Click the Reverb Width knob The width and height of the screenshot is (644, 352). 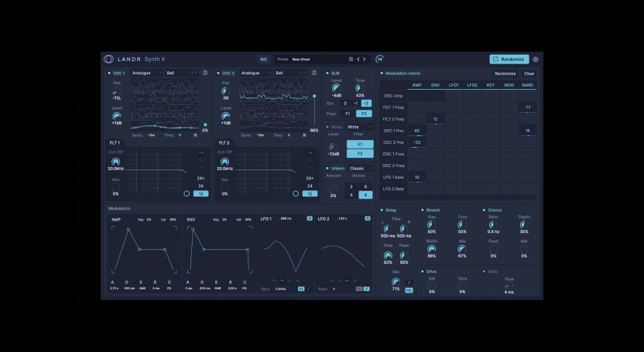coord(431,249)
